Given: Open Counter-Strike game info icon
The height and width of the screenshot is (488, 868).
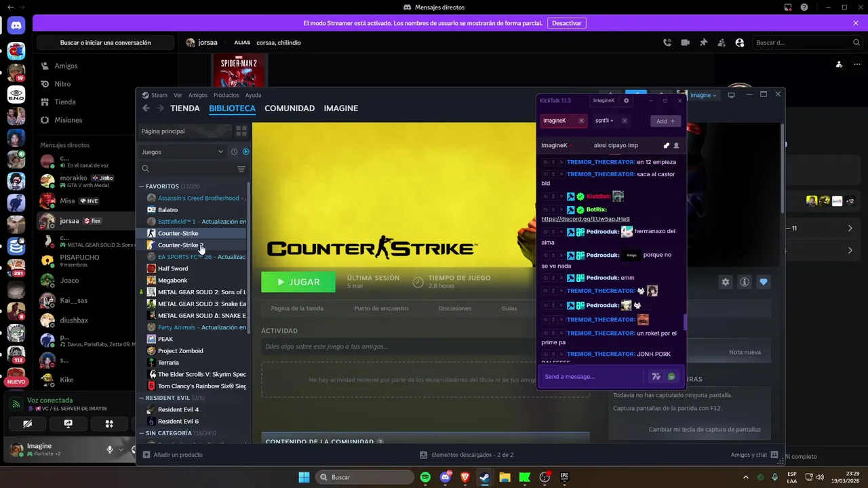Looking at the screenshot, I should click(745, 282).
